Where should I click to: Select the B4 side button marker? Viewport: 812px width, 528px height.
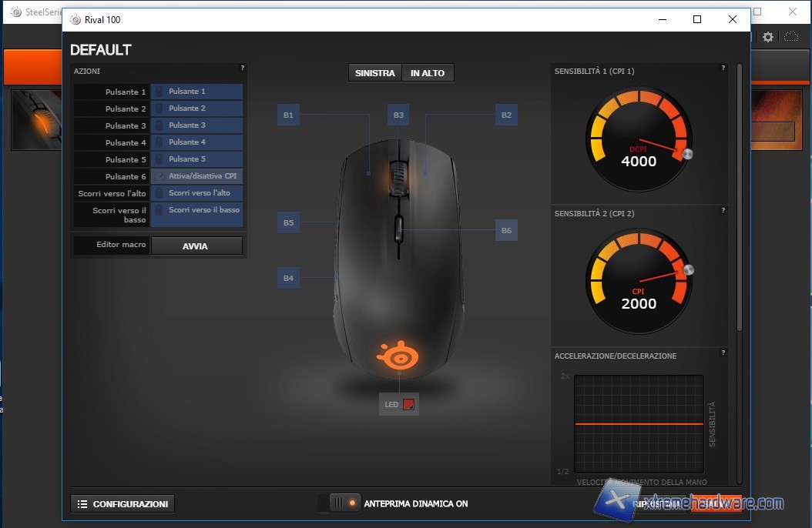[288, 278]
